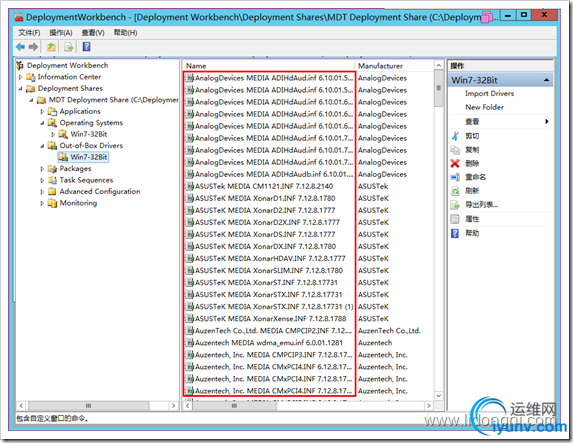This screenshot has width=573, height=443.
Task: Click the driver list vertical scrollbar thumb
Action: [439, 88]
